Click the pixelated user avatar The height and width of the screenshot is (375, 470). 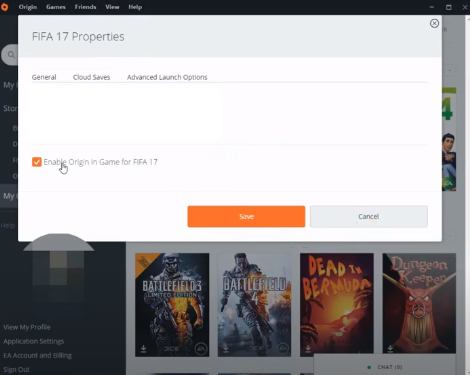coord(58,268)
